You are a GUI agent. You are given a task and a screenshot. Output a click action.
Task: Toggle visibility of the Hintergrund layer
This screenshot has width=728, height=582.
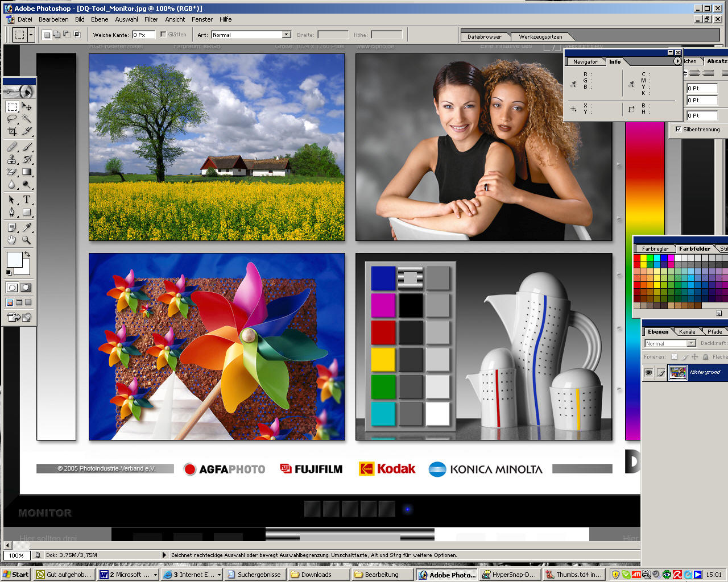pos(648,373)
